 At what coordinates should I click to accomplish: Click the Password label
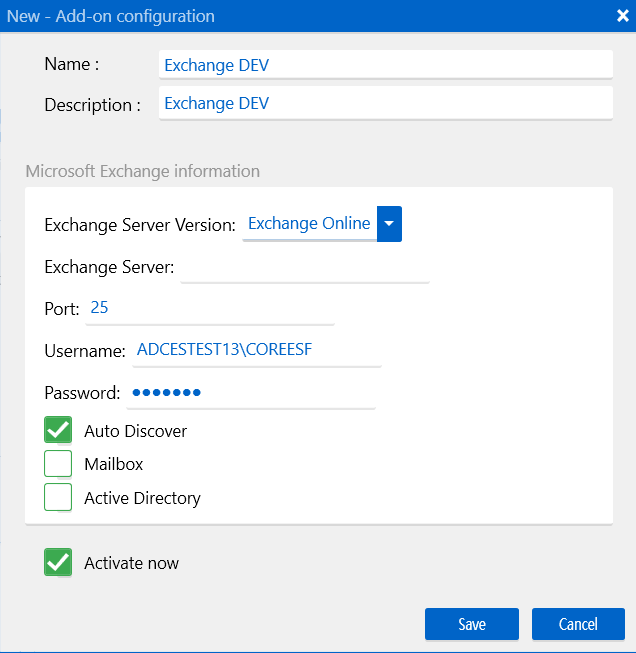click(x=82, y=393)
